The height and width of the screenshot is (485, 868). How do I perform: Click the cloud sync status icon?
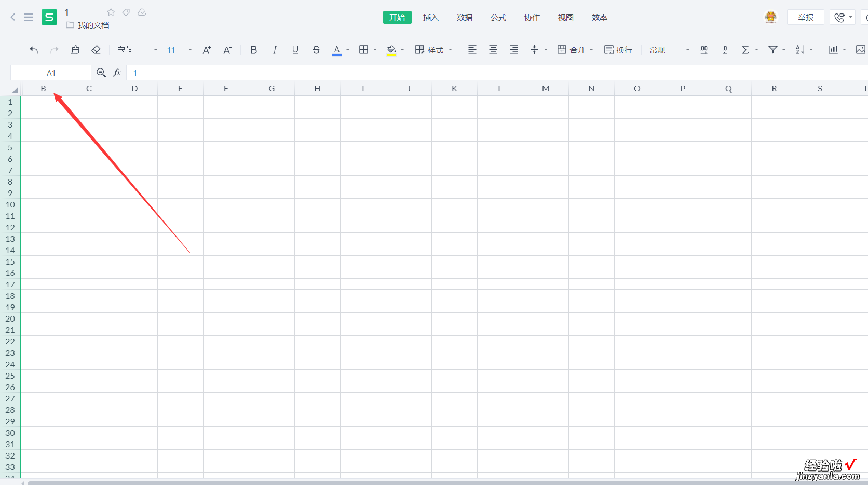[142, 12]
